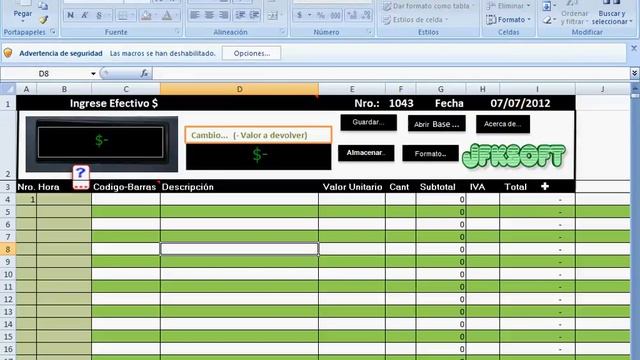Select column J header
This screenshot has height=360, width=640.
tap(602, 89)
